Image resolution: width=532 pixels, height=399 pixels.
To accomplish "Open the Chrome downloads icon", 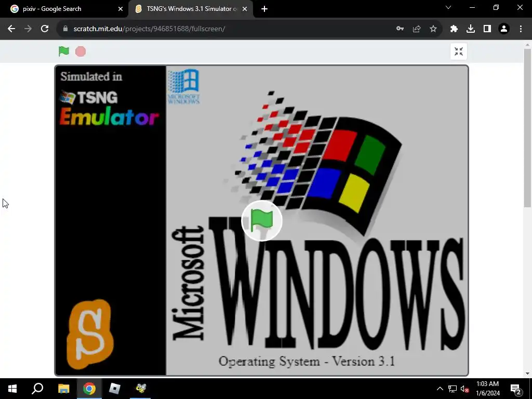I will click(471, 29).
